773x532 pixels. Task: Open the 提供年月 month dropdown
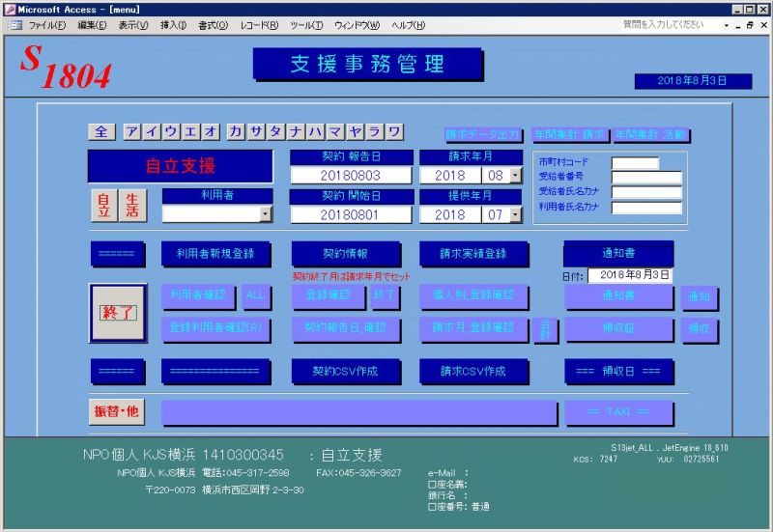[515, 214]
